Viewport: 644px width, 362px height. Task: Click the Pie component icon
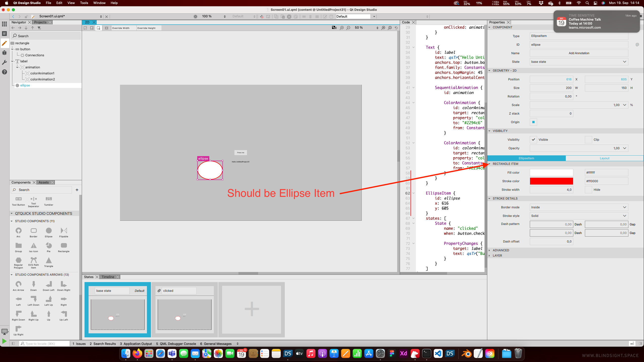coord(49,246)
